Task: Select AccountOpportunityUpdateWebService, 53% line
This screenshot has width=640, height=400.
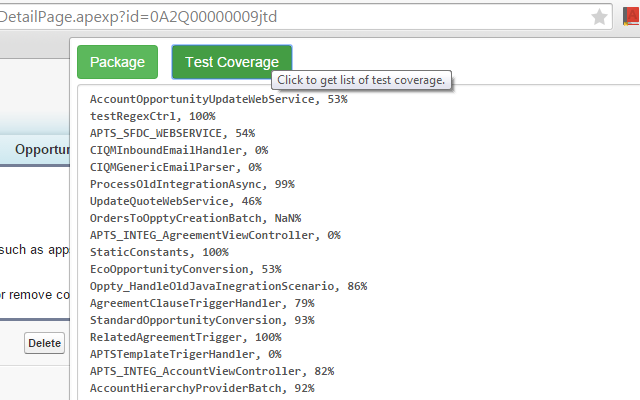Action: (218, 99)
